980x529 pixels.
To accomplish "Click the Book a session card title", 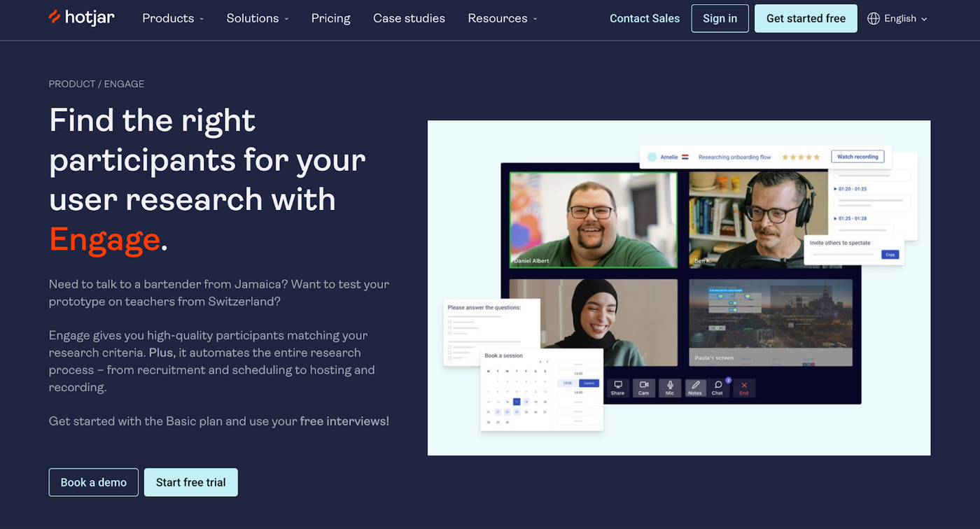I will coord(503,355).
